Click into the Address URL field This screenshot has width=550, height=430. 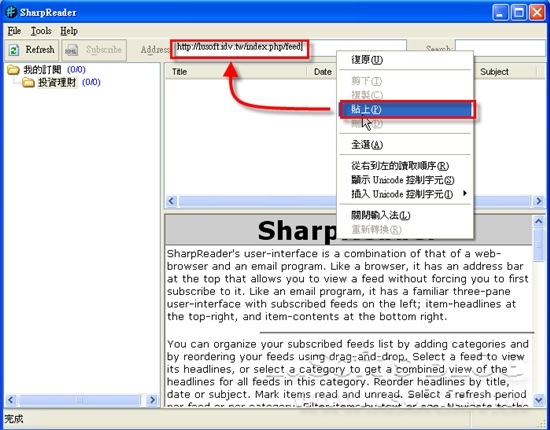coord(290,47)
